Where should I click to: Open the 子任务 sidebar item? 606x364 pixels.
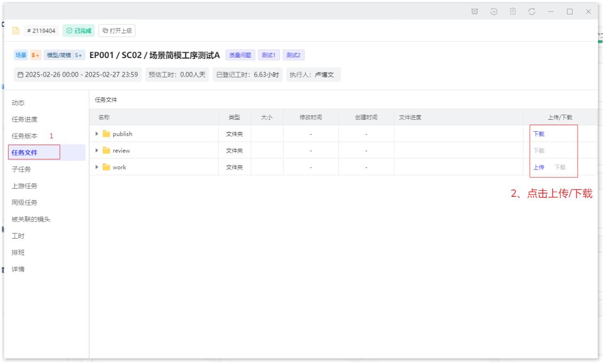coord(21,169)
